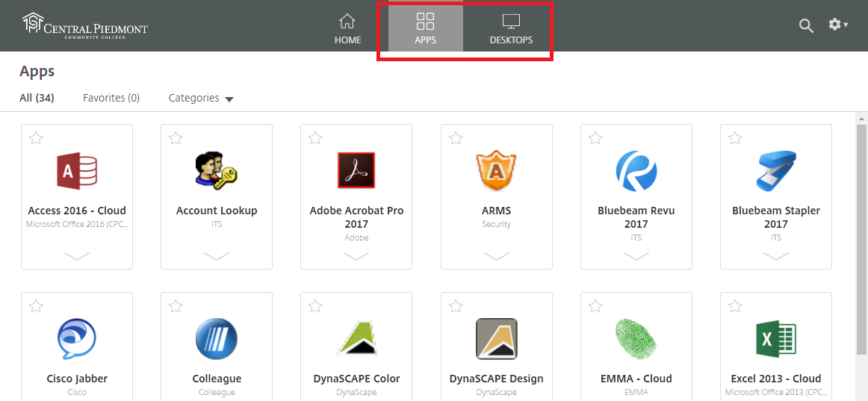Viewport: 868px width, 401px height.
Task: Expand details chevron for ARMS
Action: (x=497, y=256)
